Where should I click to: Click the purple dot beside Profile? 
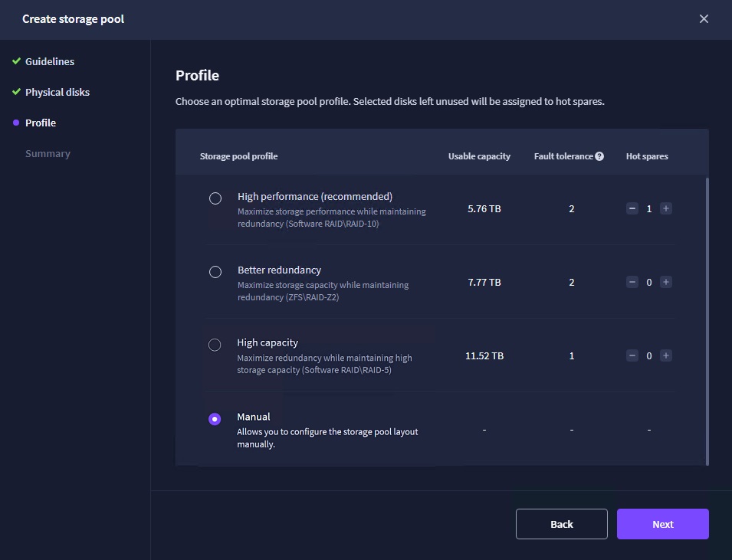coord(16,123)
